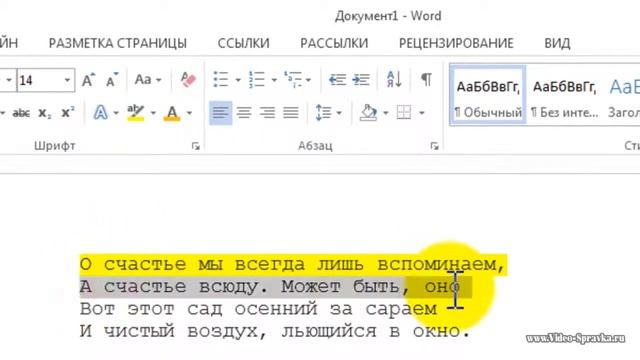Show or hide paragraph marks
The width and height of the screenshot is (640, 360).
pos(426,79)
